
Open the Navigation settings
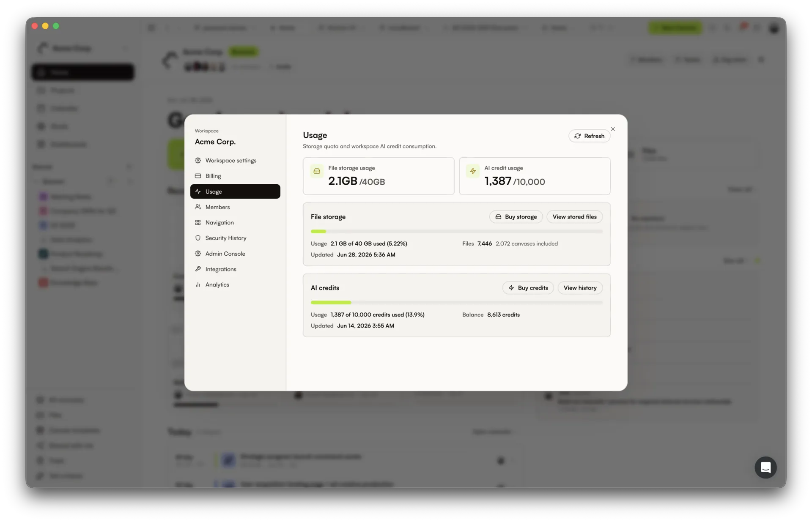click(x=235, y=222)
